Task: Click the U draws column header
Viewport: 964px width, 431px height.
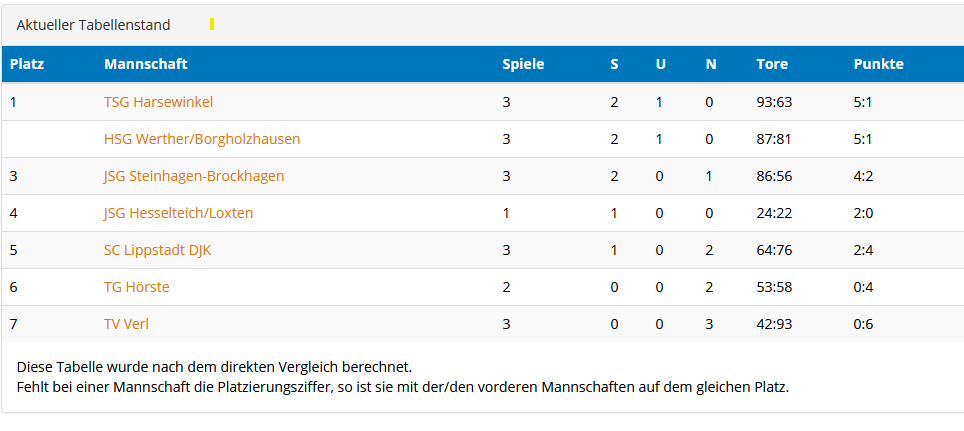Action: tap(660, 64)
